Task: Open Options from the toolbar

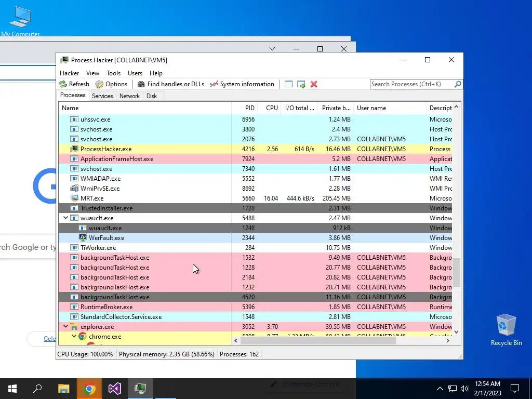Action: tap(111, 84)
